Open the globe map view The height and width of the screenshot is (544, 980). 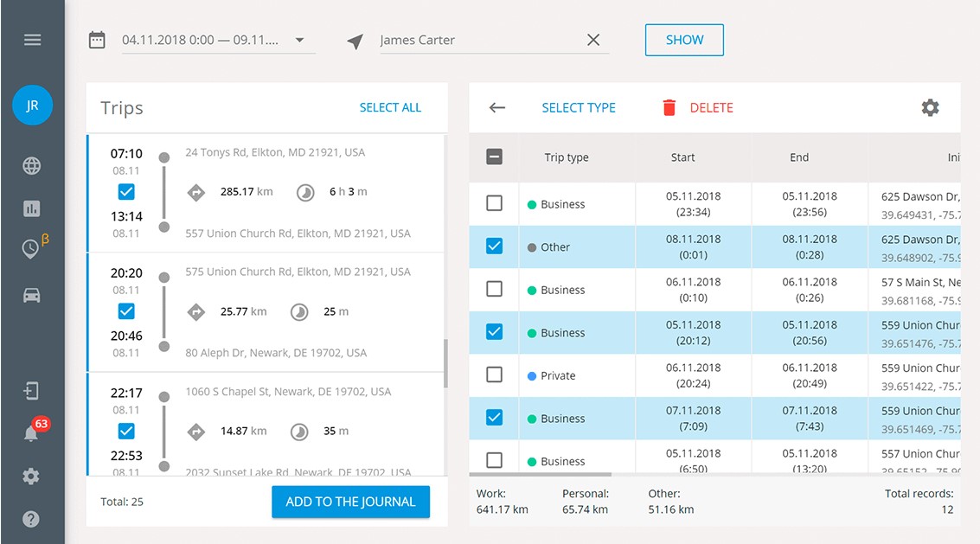click(x=32, y=166)
